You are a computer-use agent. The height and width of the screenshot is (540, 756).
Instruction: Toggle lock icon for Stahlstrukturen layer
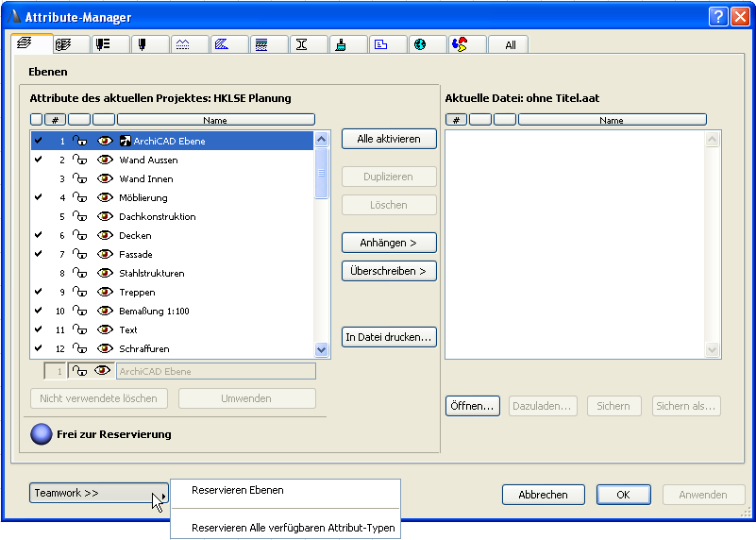click(79, 273)
